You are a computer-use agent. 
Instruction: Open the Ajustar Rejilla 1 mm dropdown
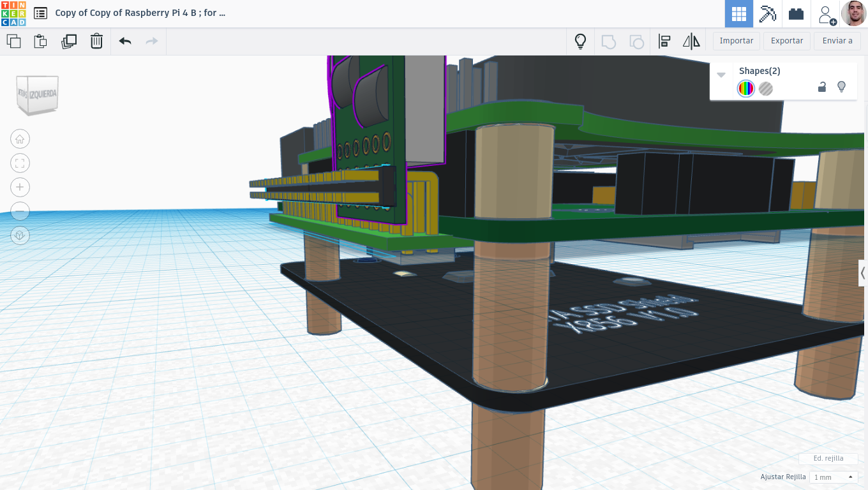834,477
